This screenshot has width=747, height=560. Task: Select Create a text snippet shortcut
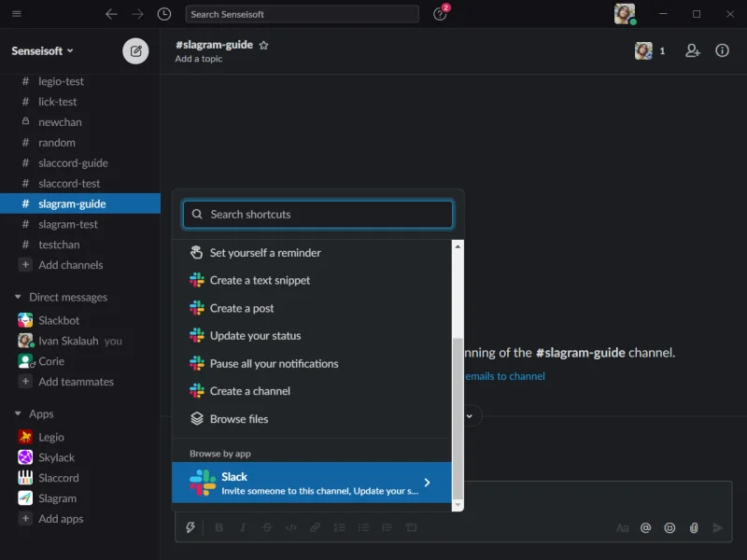tap(312, 281)
